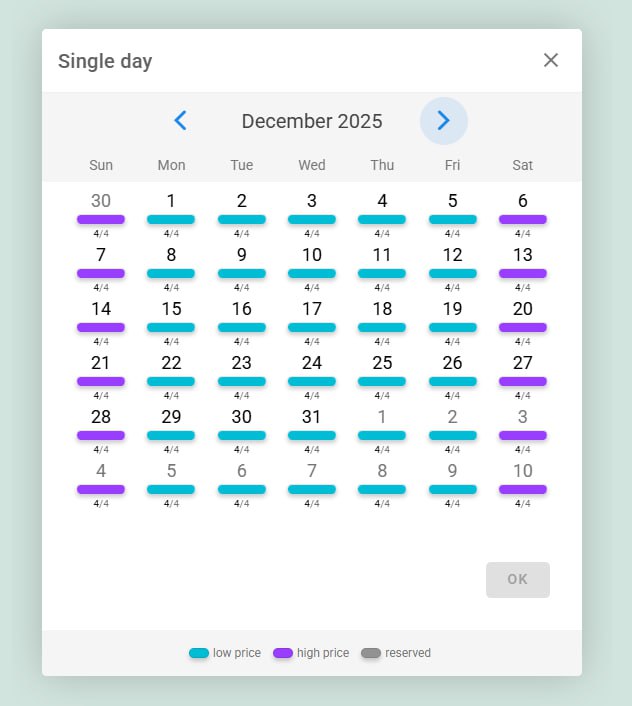
Task: Click the December 2025 month title
Action: click(312, 121)
